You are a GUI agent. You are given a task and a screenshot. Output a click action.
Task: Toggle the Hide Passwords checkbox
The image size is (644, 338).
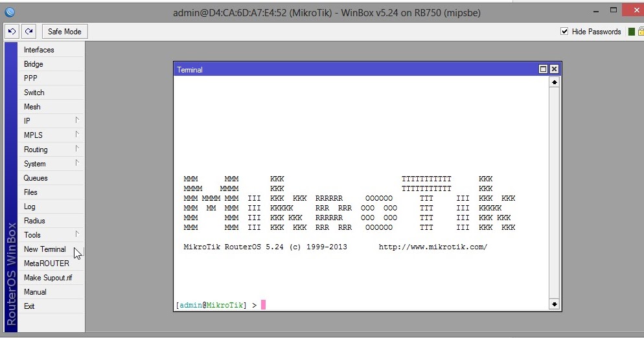point(564,31)
